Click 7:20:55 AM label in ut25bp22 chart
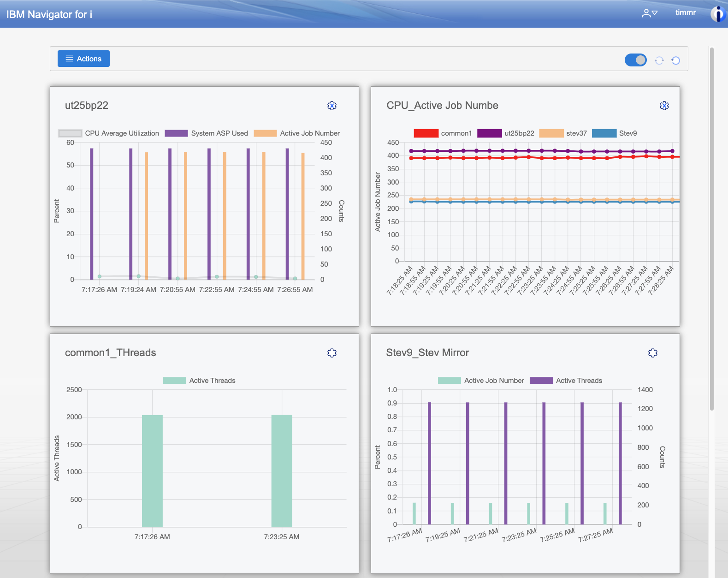Screen dimensions: 728x578 point(178,290)
